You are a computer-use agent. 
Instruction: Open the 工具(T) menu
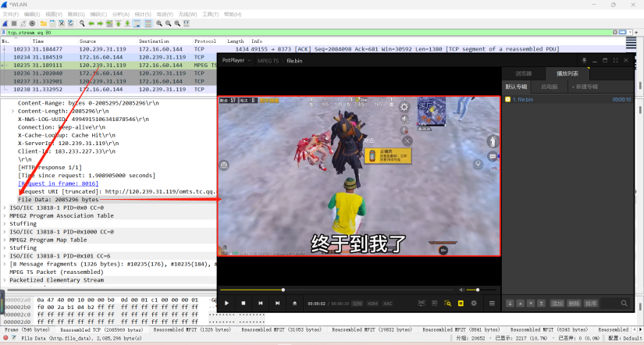tap(210, 14)
